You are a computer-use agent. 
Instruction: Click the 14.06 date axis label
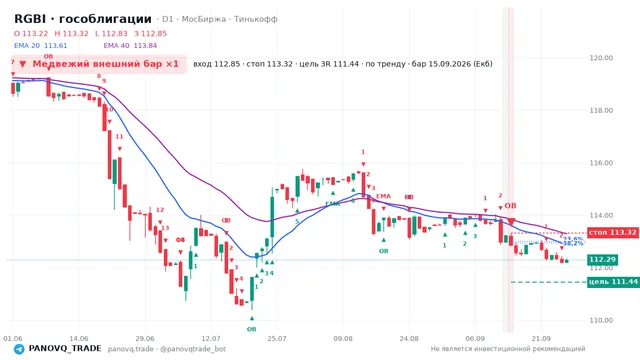79,338
